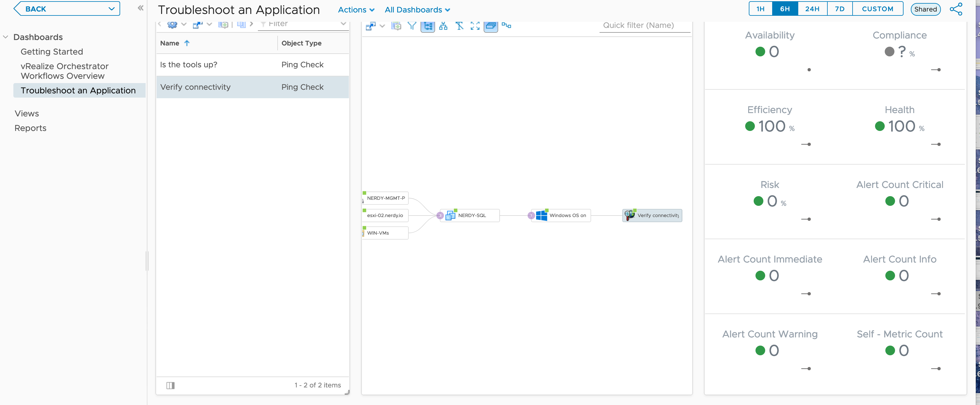Click the BACK button

click(66, 9)
